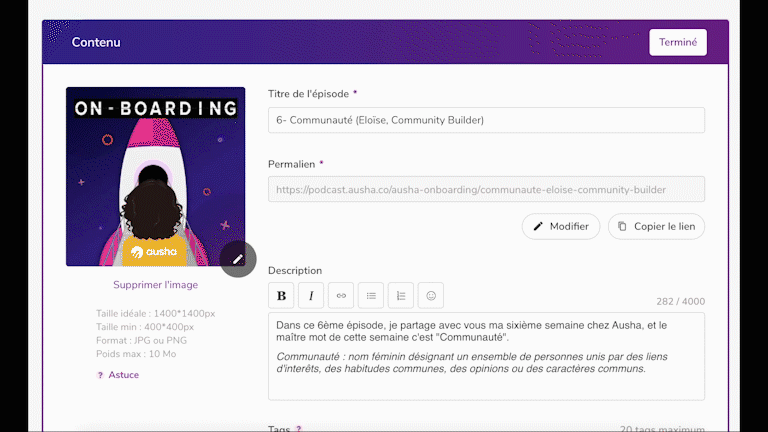Click the copy icon in Copier le lien
This screenshot has height=432, width=768.
(622, 227)
